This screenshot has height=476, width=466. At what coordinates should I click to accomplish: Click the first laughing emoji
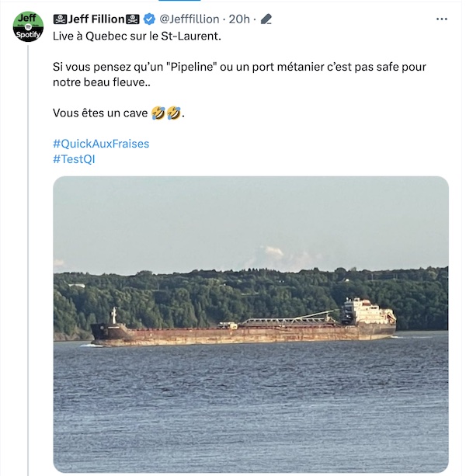tap(158, 113)
